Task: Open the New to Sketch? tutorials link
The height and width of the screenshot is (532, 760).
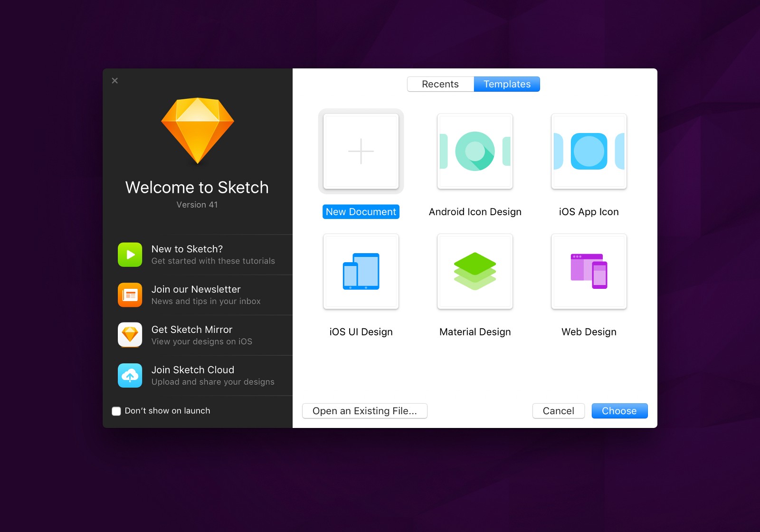Action: [x=187, y=249]
